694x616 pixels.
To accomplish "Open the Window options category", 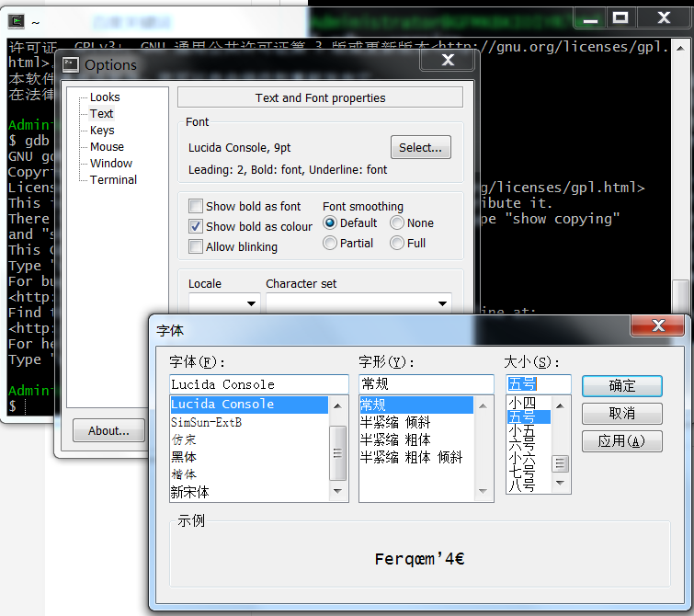I will pyautogui.click(x=111, y=164).
